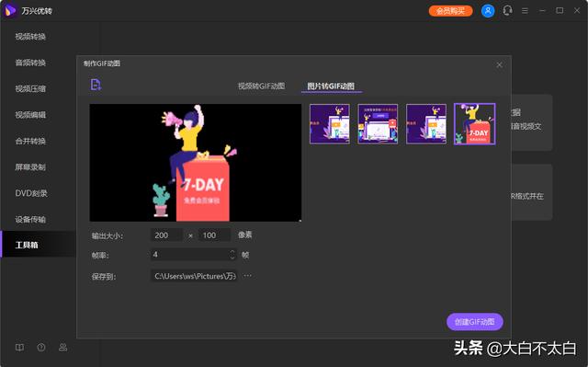Click the output width field showing 200
The width and height of the screenshot is (588, 367).
pos(166,235)
